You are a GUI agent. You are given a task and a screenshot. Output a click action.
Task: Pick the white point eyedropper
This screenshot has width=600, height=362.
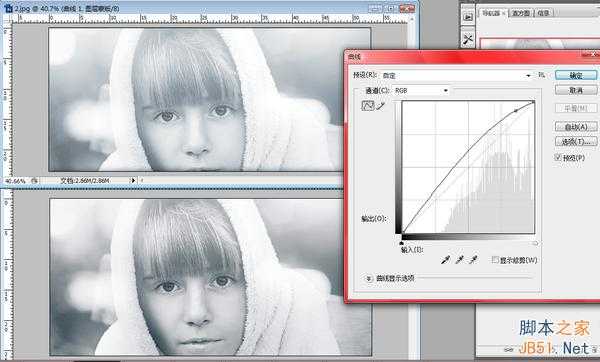[x=474, y=260]
